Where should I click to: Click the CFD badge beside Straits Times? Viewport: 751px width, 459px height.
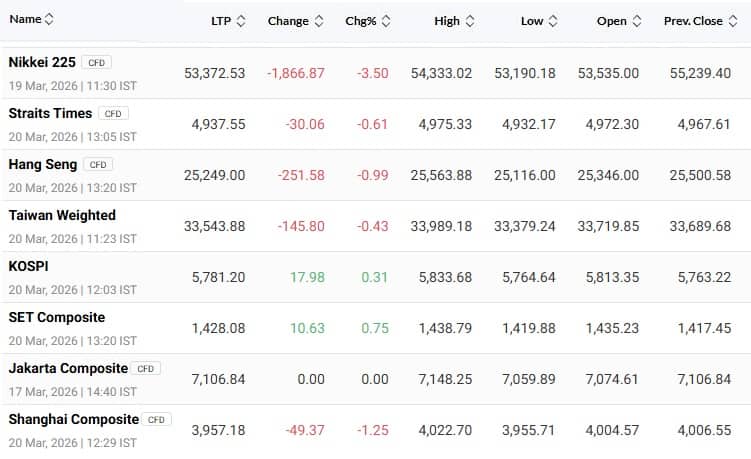tap(113, 114)
